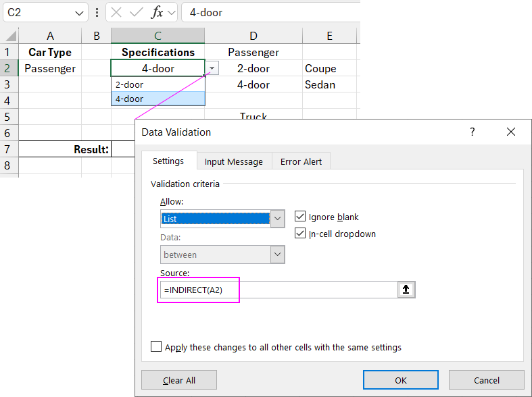The height and width of the screenshot is (397, 532).
Task: Click the Coupe cell
Action: 329,68
